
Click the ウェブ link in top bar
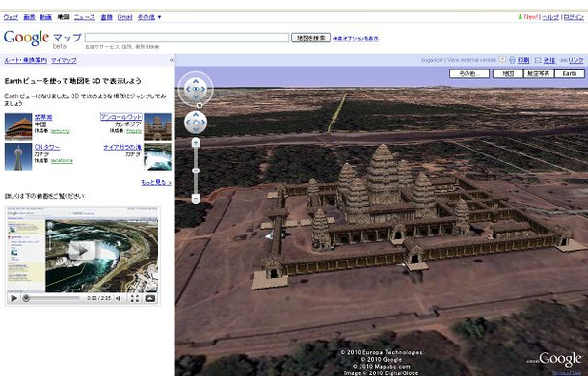point(11,17)
